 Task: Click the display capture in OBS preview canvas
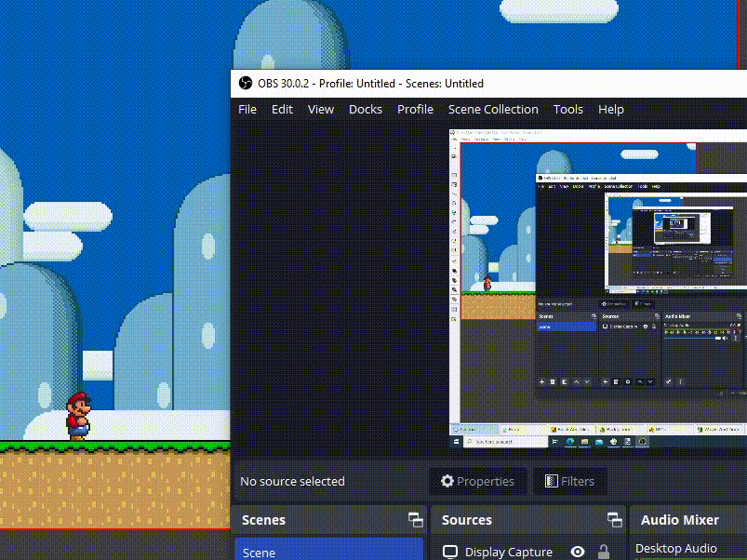pos(598,288)
